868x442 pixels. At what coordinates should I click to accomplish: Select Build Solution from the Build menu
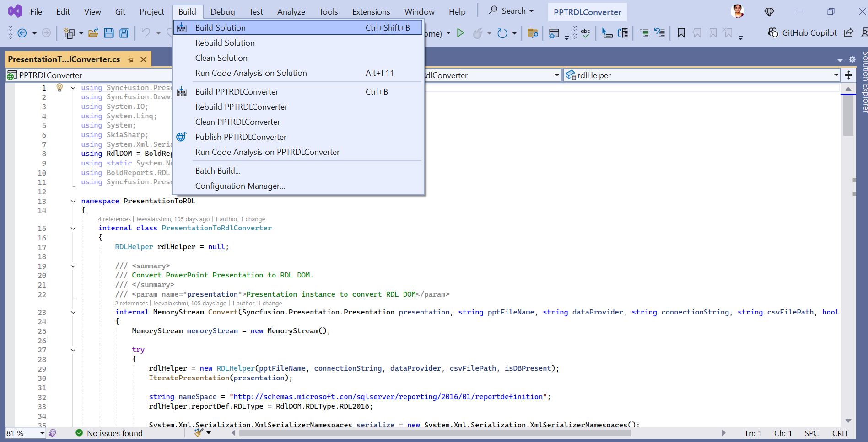pos(298,27)
